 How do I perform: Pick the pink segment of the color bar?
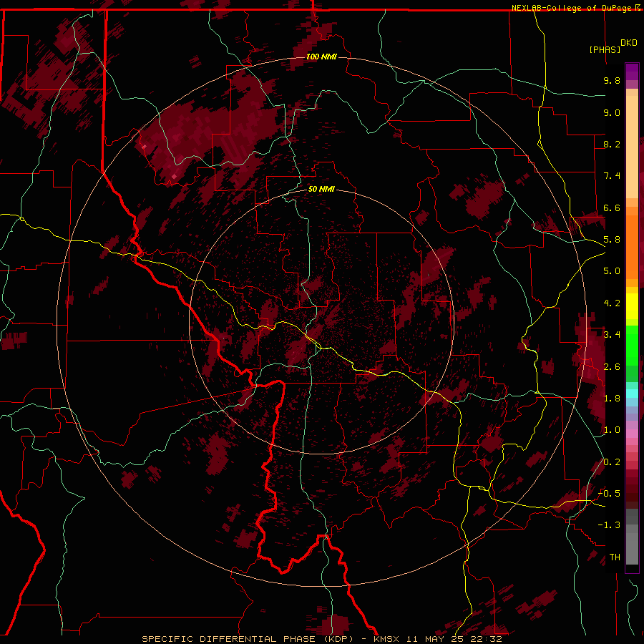click(x=632, y=434)
